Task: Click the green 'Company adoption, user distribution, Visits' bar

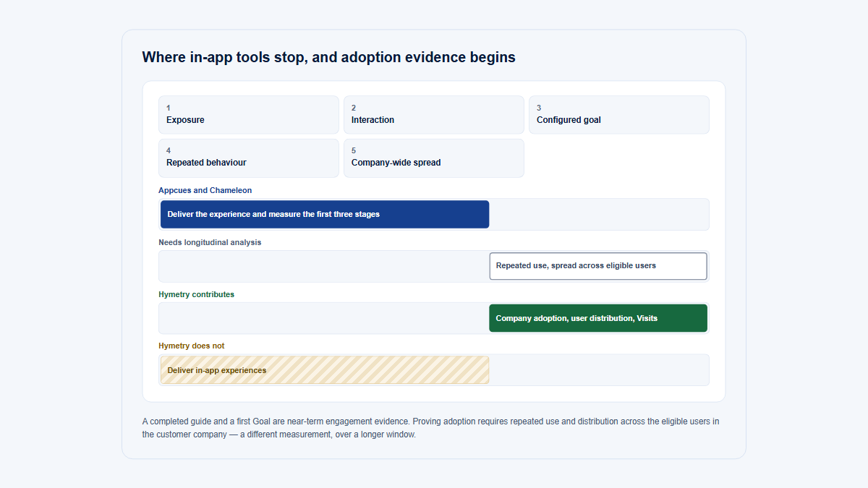Action: 598,318
